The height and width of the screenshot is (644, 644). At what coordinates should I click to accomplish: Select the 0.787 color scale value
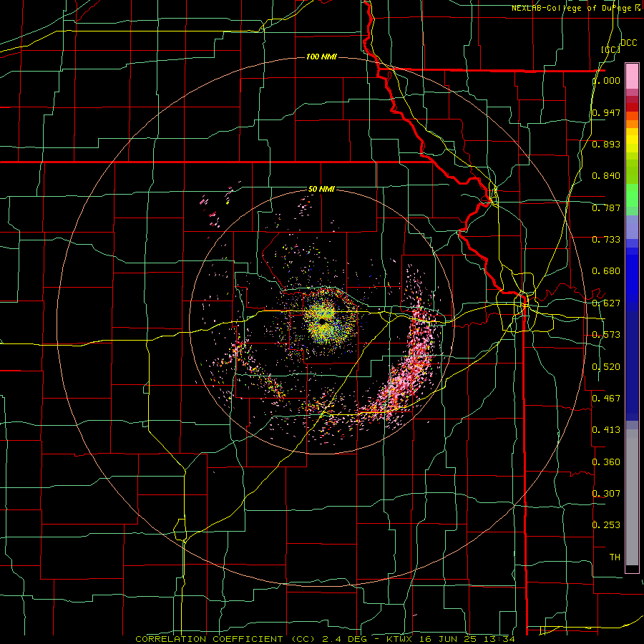tap(606, 208)
